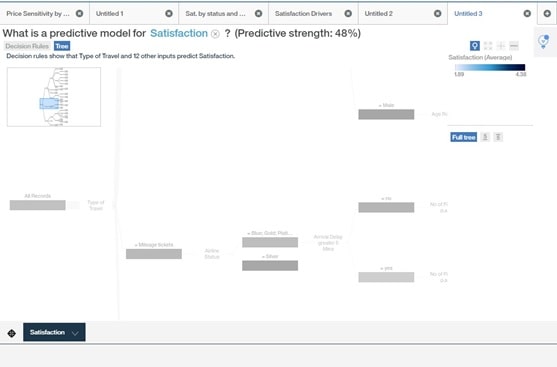Viewport: 557px width, 367px height.
Task: Open the Satisfaction dropdown at bottom
Action: 54,332
